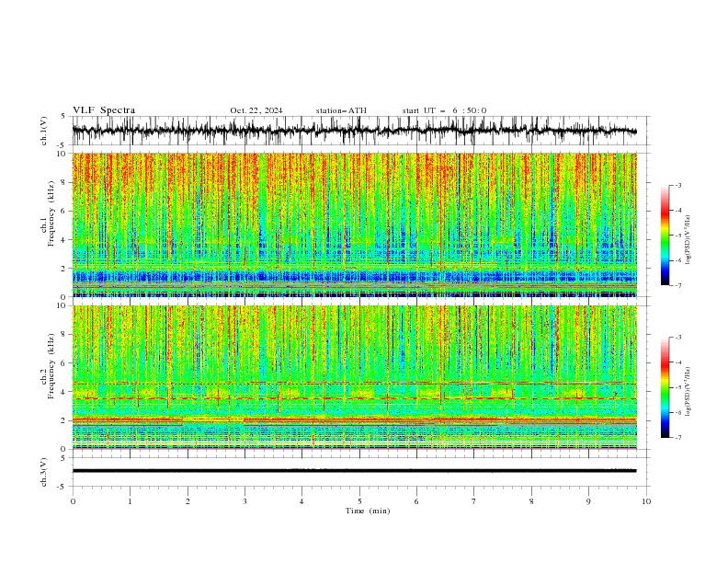Click the colorbar beside the ch.1 spectrogram
728x563 pixels.
pos(665,236)
